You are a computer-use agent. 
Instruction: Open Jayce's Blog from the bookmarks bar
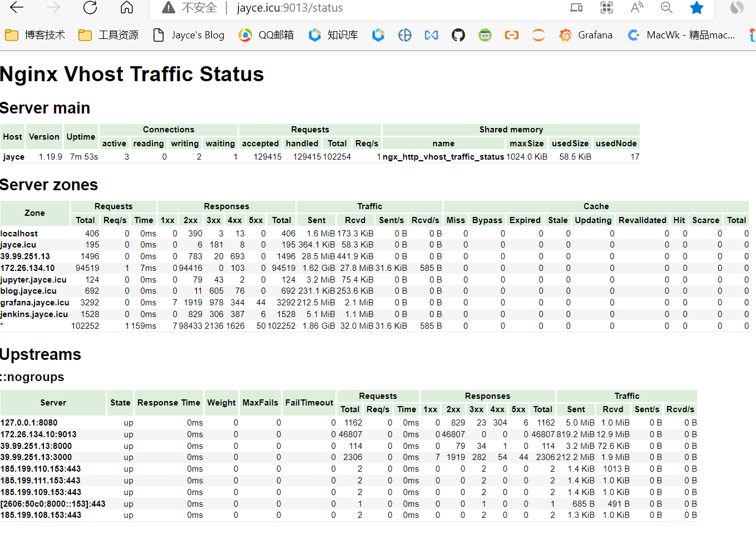click(x=189, y=34)
